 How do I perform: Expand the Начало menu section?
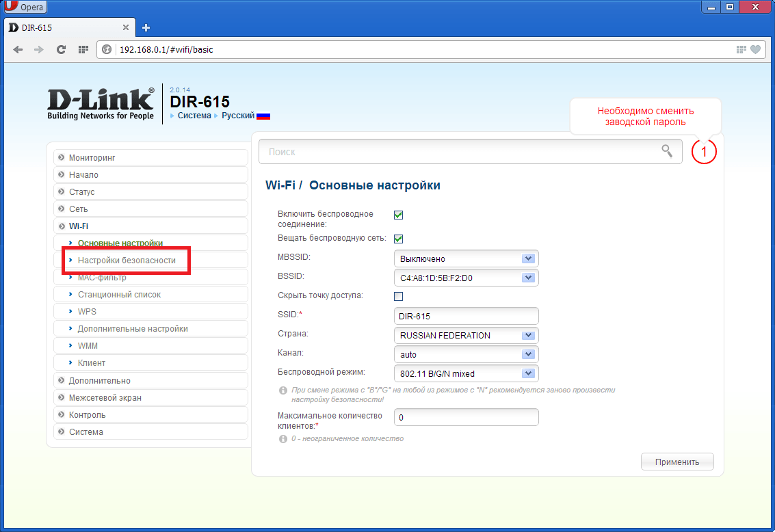click(x=150, y=175)
